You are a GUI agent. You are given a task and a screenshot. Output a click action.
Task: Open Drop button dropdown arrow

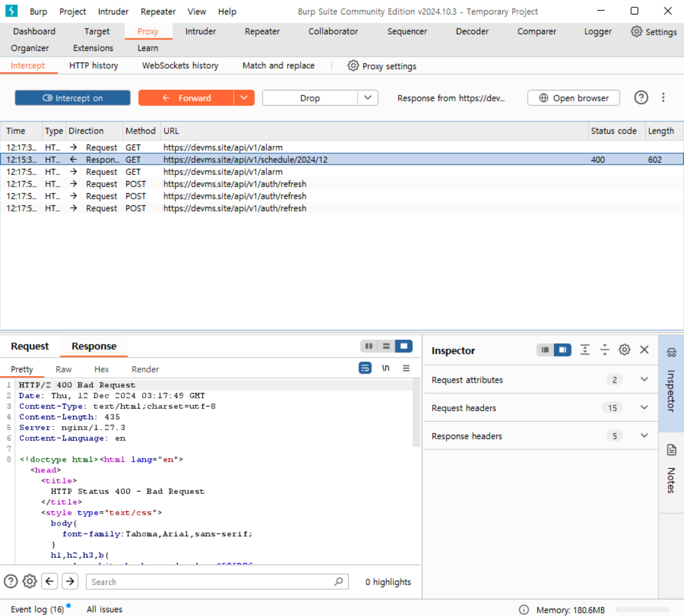pyautogui.click(x=368, y=98)
